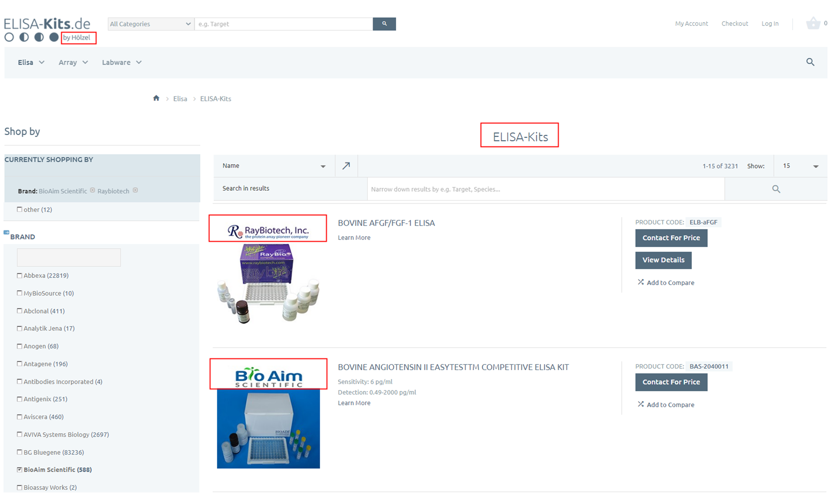Open the Show 15 per page dropdown
The height and width of the screenshot is (504, 829).
(800, 166)
